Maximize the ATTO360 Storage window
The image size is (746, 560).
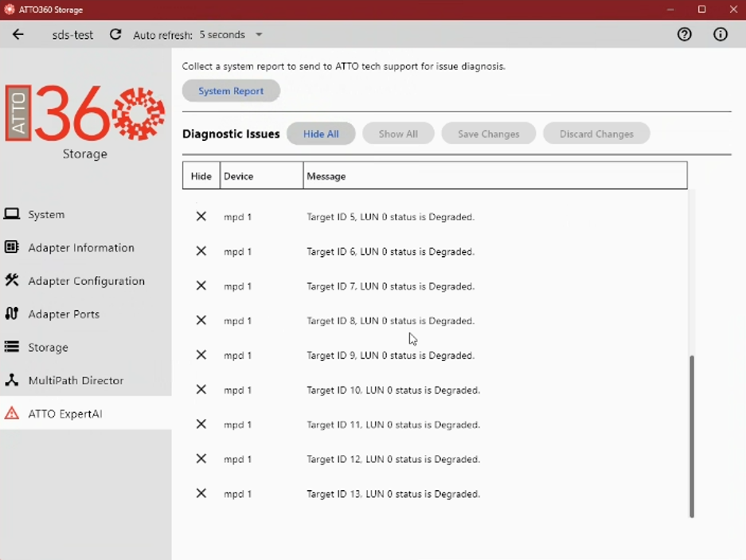[x=701, y=9]
